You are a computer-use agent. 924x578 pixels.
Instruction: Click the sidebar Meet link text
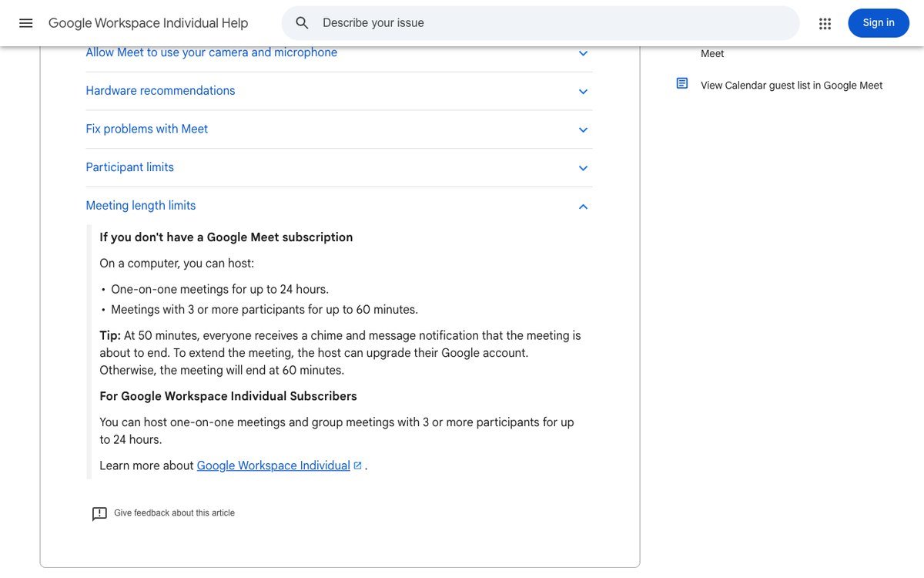tap(712, 54)
